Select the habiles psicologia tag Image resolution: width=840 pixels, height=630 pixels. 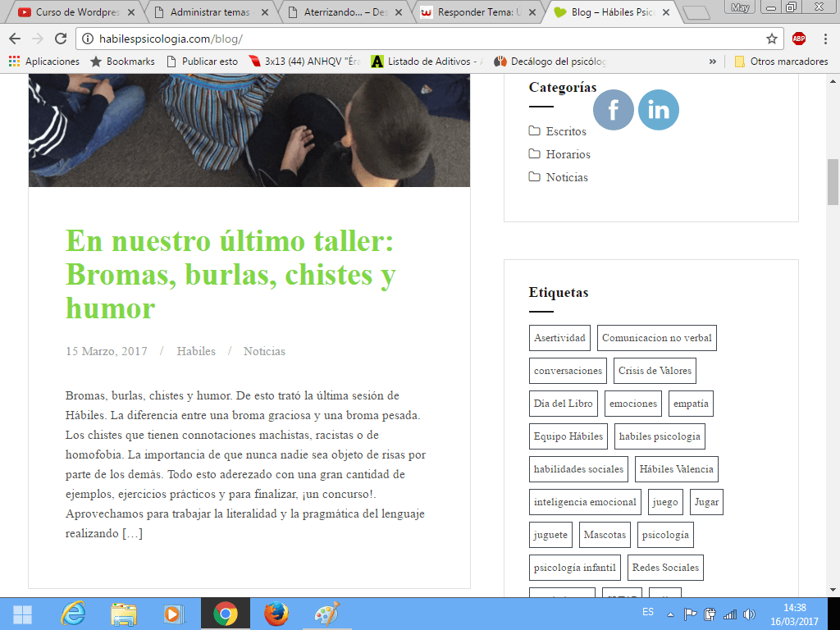tap(660, 436)
